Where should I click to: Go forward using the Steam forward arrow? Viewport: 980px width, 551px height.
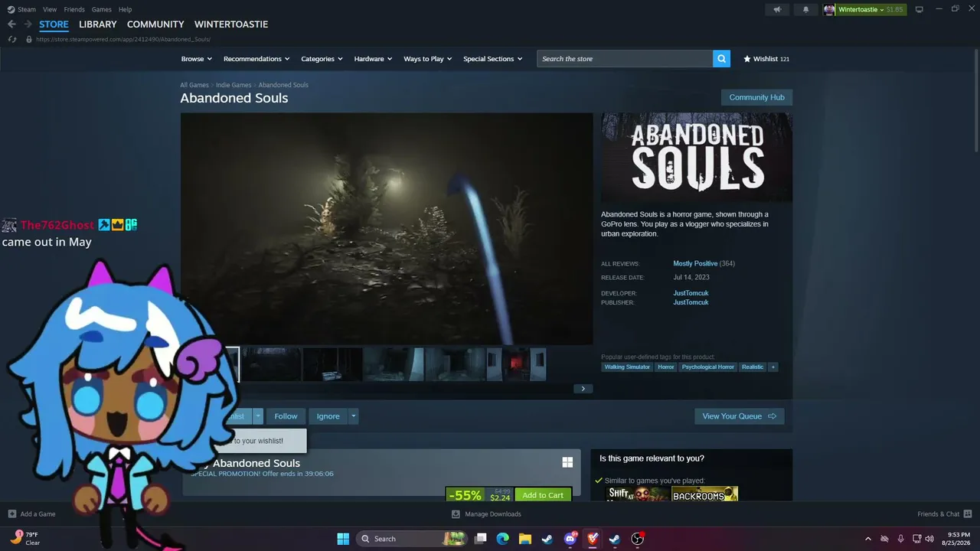click(x=28, y=24)
